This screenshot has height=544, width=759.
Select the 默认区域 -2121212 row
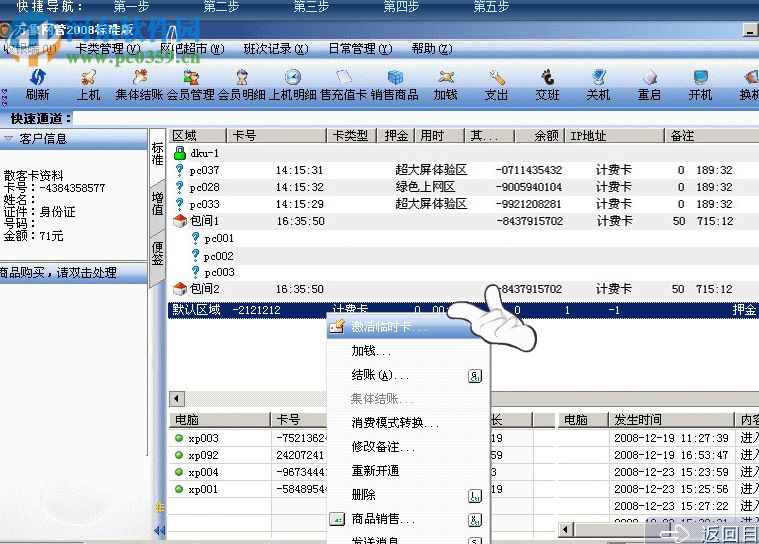(x=463, y=310)
